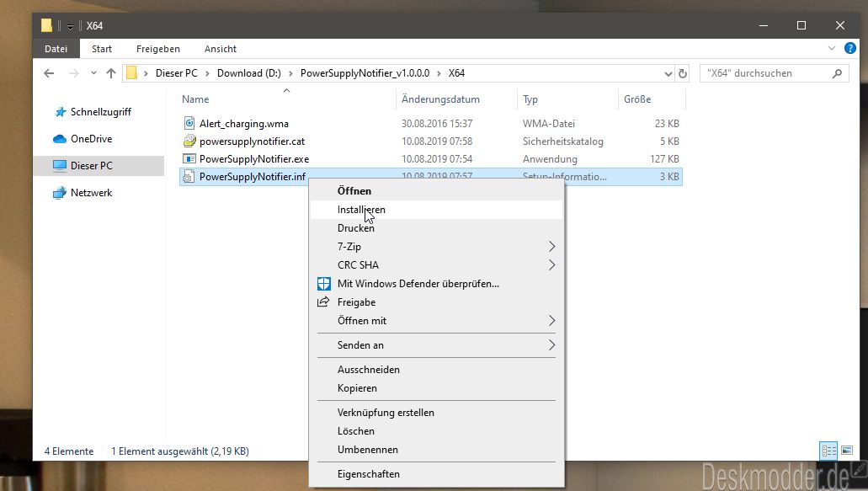Click PowerSupplyNotifier_v1.0.0.0 breadcrumb segment
This screenshot has width=868, height=491.
pyautogui.click(x=365, y=73)
